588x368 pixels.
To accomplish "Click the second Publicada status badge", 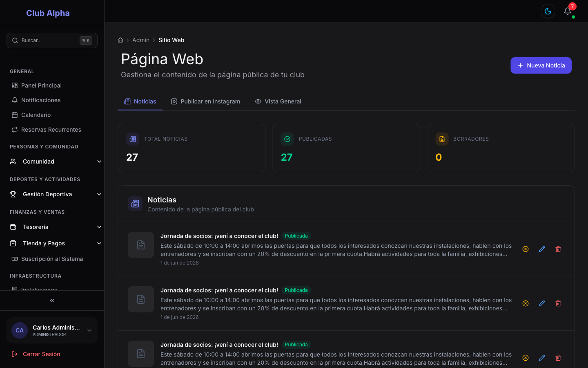I will [296, 290].
